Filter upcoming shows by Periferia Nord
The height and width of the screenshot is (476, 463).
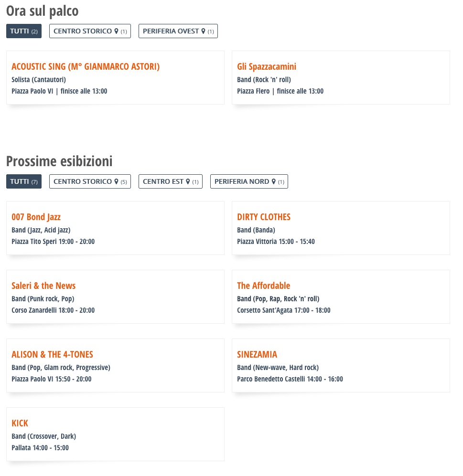[x=249, y=181]
